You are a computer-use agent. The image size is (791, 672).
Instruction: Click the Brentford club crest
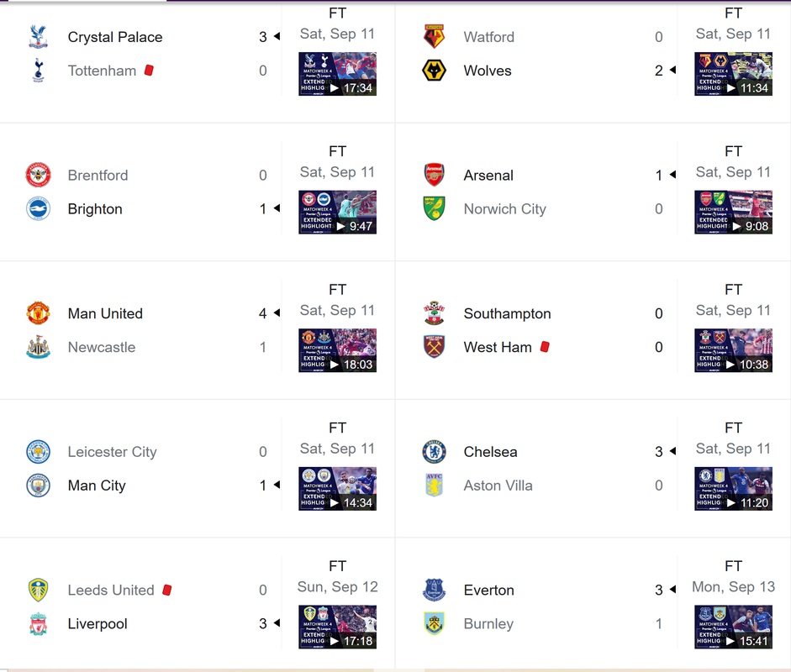pyautogui.click(x=38, y=176)
